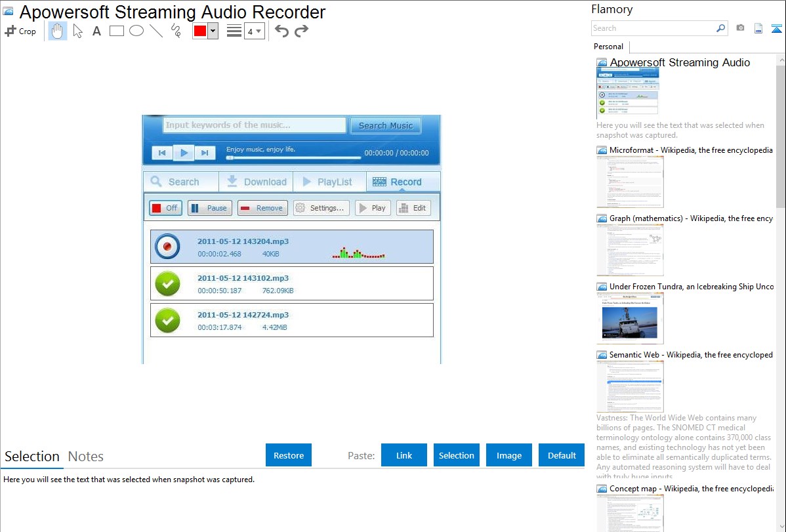
Task: Undo the last annotation
Action: (281, 31)
